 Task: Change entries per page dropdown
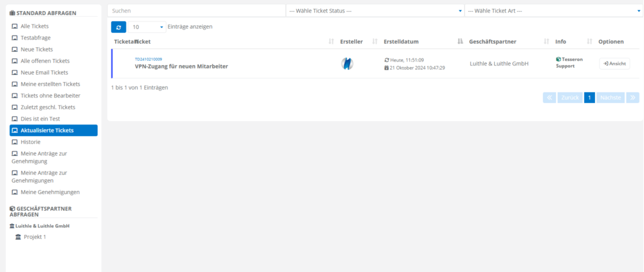(x=147, y=27)
